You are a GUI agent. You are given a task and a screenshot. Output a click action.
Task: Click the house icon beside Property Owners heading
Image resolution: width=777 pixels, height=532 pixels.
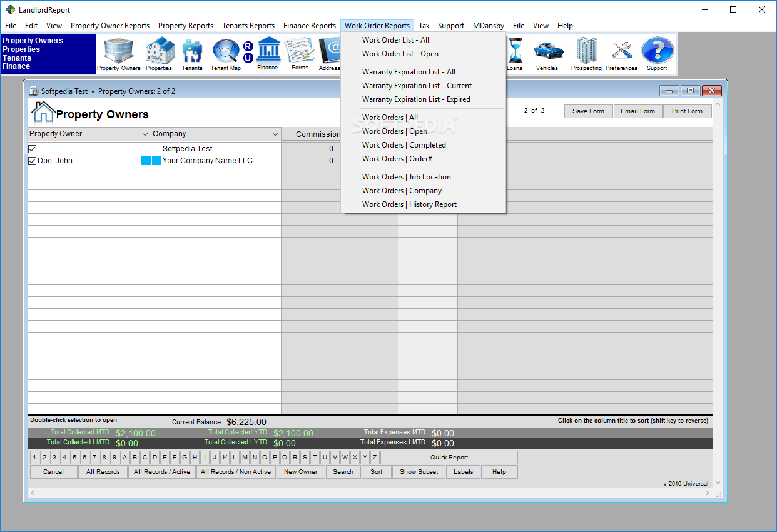[x=43, y=111]
